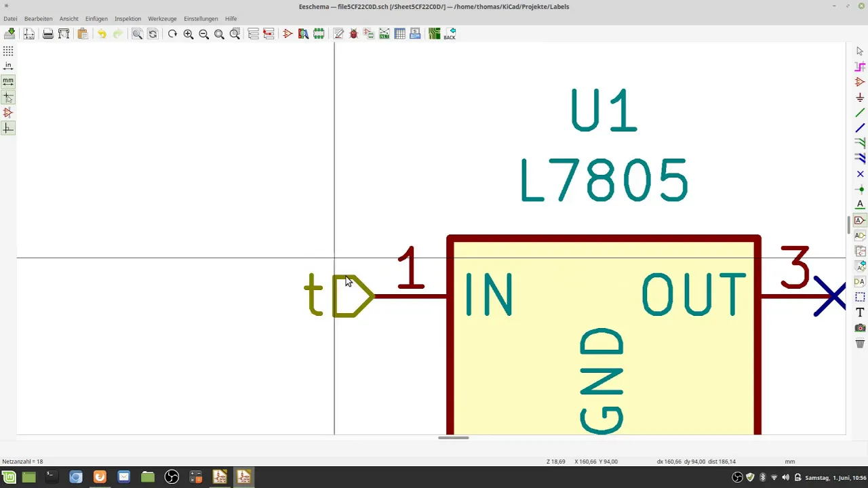Import footprints with the BACK icon
Screen dimensions: 868x488
[x=450, y=34]
